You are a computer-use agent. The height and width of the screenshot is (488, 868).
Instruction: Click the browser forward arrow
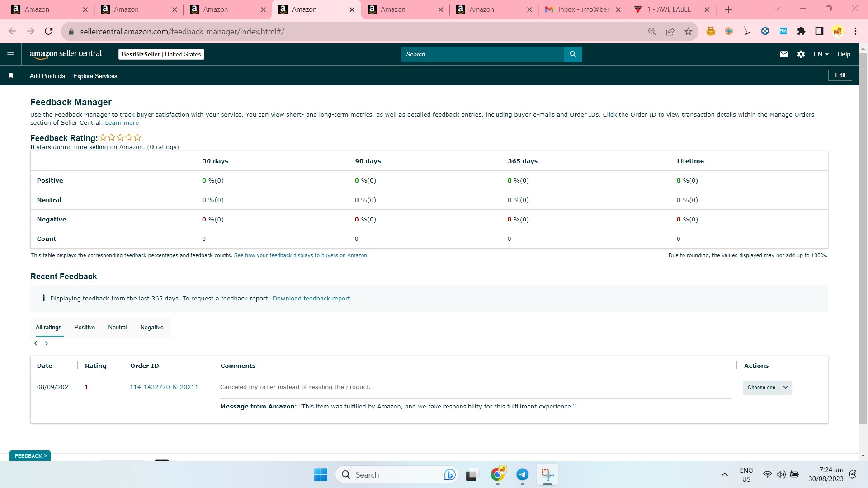pos(30,31)
